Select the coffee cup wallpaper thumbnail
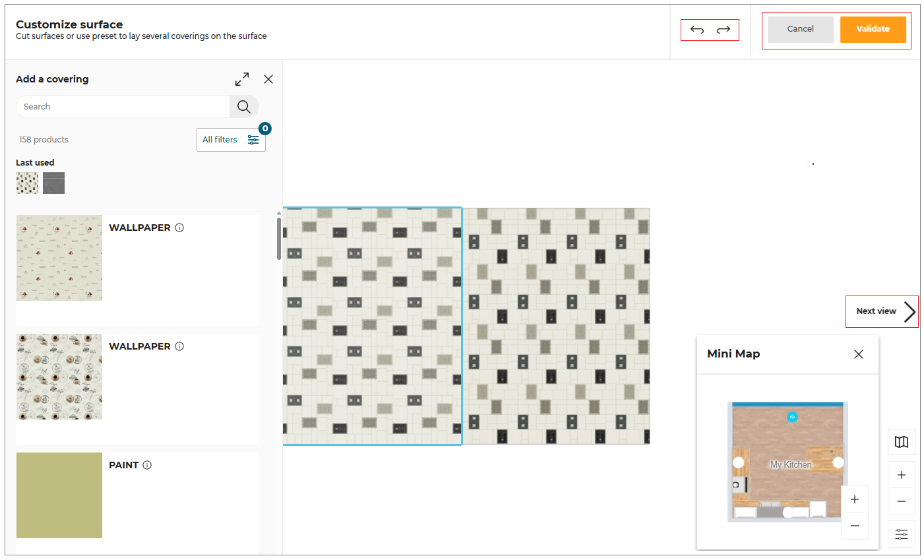This screenshot has height=560, width=924. click(59, 377)
